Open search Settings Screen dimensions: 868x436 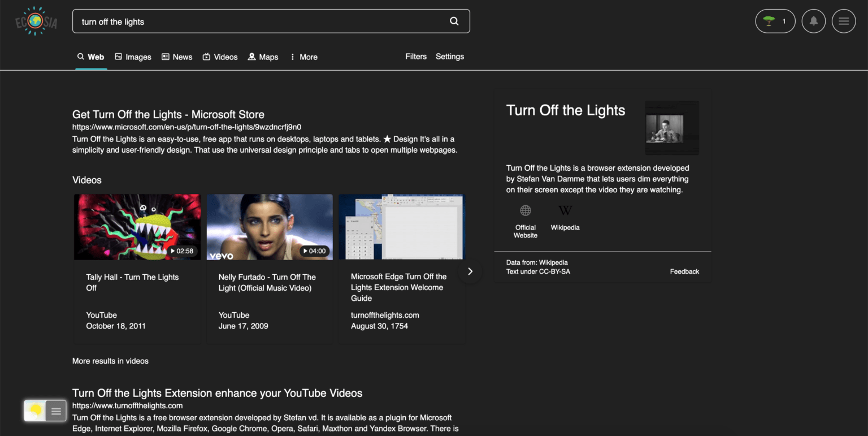pyautogui.click(x=450, y=57)
